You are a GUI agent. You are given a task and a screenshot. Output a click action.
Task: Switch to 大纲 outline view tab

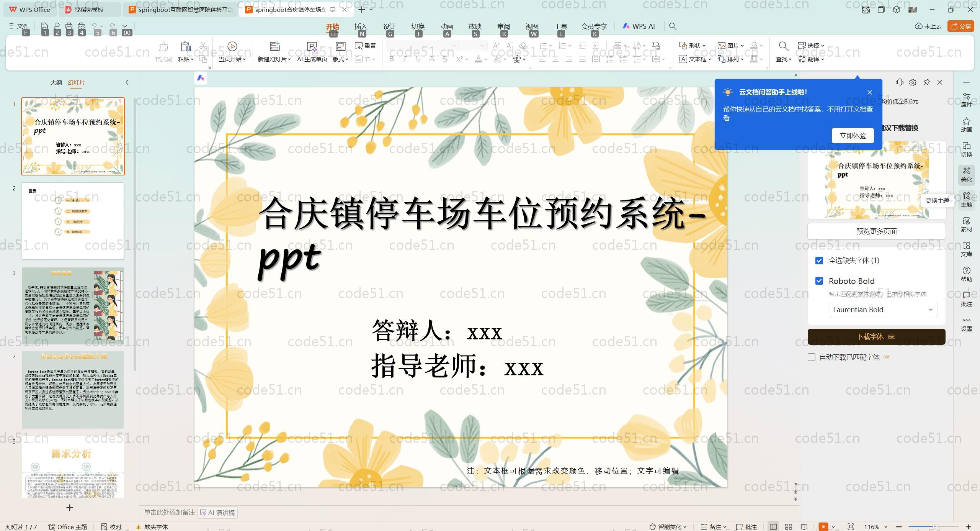tap(56, 82)
